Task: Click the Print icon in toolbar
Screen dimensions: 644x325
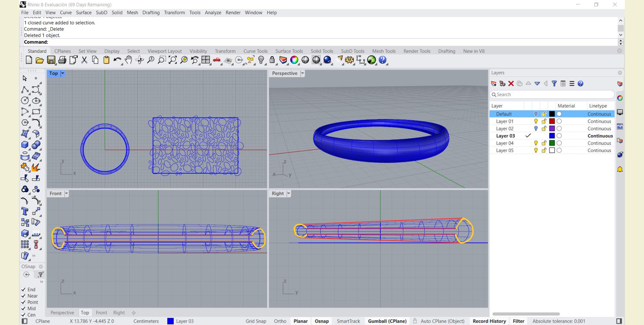Action: point(62,60)
